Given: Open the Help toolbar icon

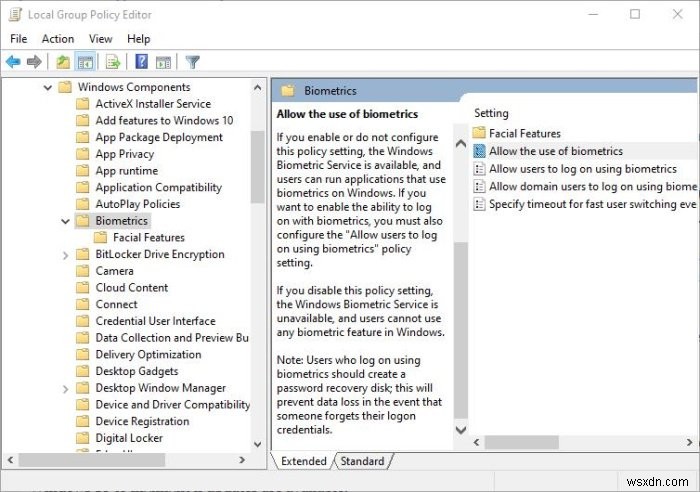Looking at the screenshot, I should 142,62.
